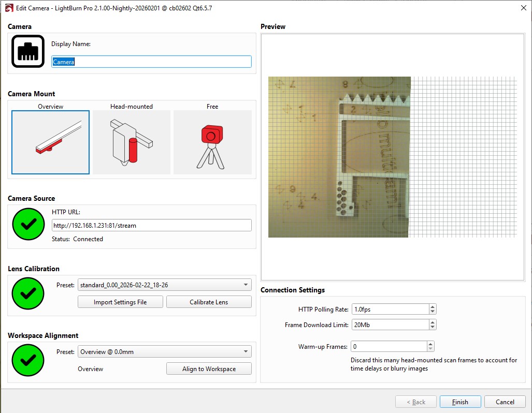Decrease the Frame Download Limit value
The width and height of the screenshot is (532, 413).
[433, 327]
